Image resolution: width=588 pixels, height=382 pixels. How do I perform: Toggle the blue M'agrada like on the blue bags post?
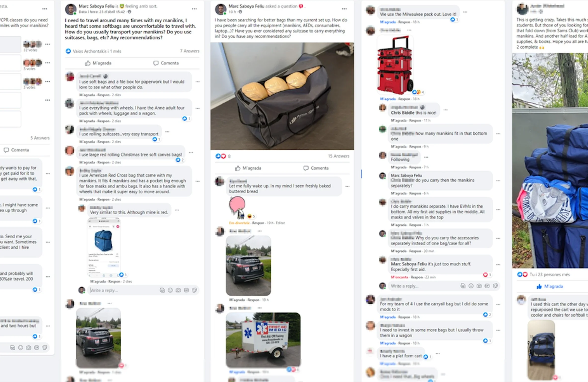[x=549, y=286]
